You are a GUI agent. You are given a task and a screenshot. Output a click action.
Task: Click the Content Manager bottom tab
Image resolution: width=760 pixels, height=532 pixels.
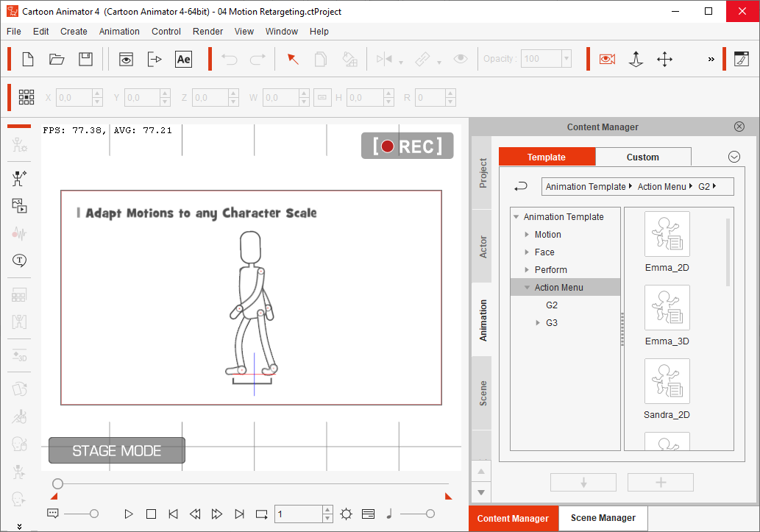514,519
